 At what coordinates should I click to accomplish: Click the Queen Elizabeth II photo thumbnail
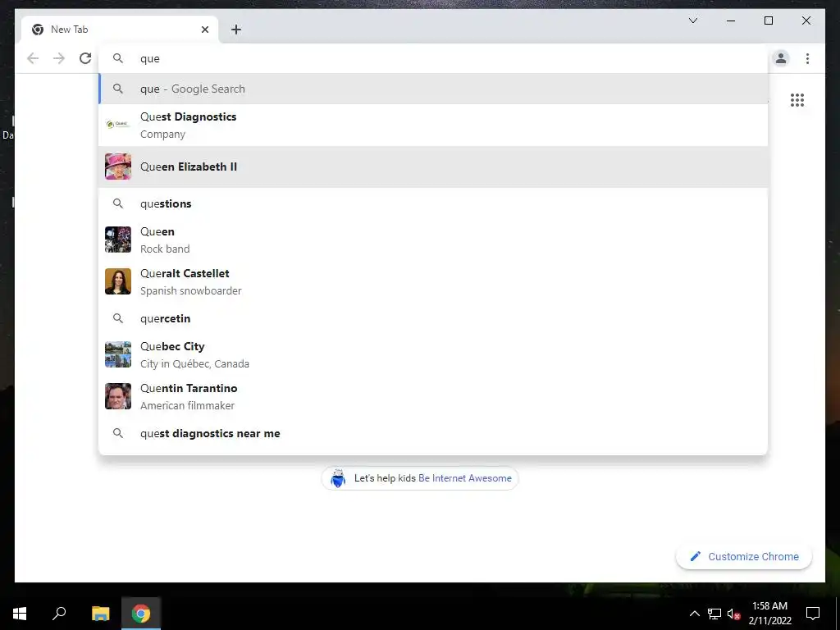coord(118,167)
